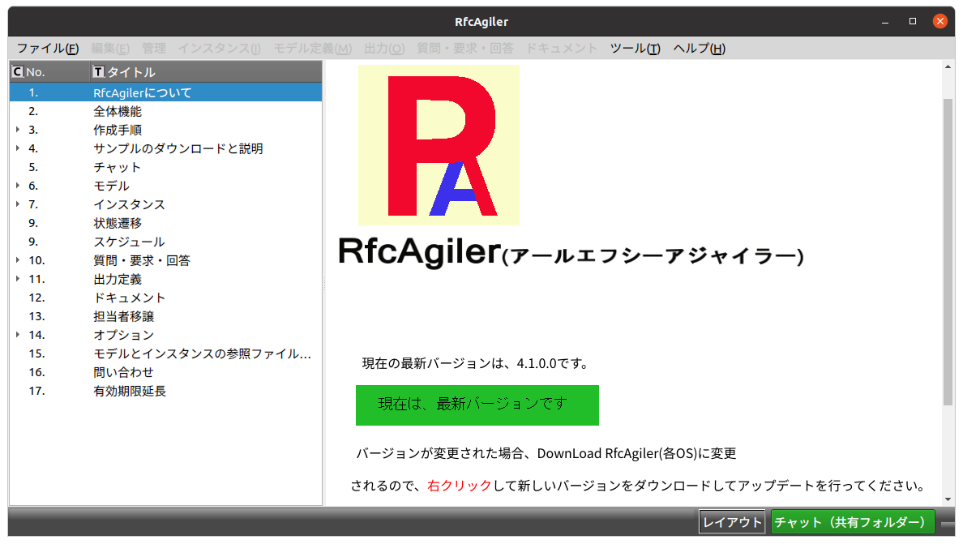Click the text 現在の最新バージョンは、4.1.0.0です。
This screenshot has height=544, width=963.
coord(476,363)
